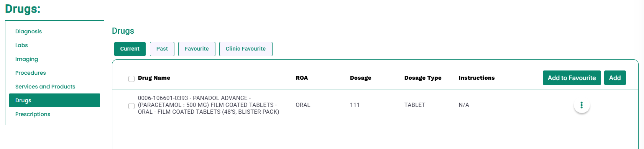Screen dimensions: 644x149
Task: Open Services and Products section
Action: 45,87
